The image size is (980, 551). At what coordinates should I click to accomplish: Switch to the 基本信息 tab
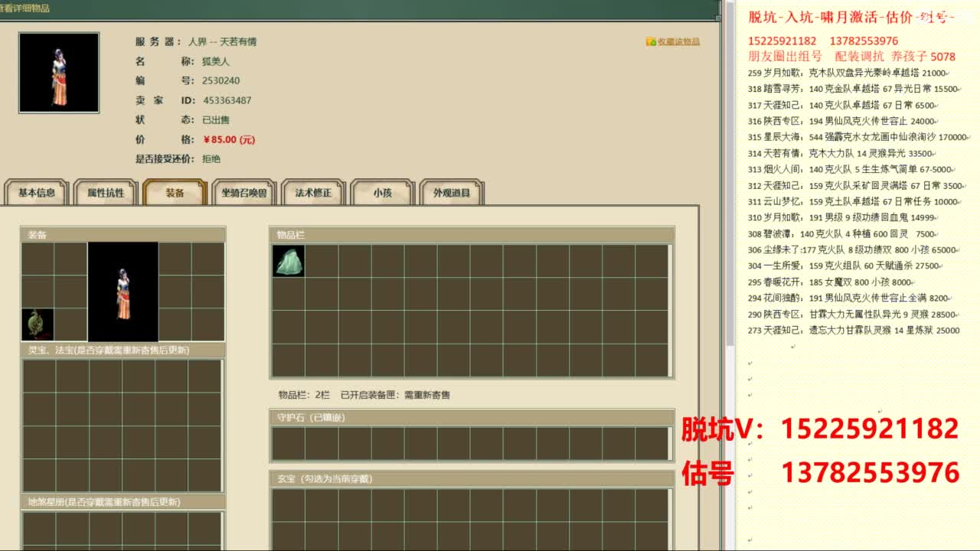[x=37, y=193]
